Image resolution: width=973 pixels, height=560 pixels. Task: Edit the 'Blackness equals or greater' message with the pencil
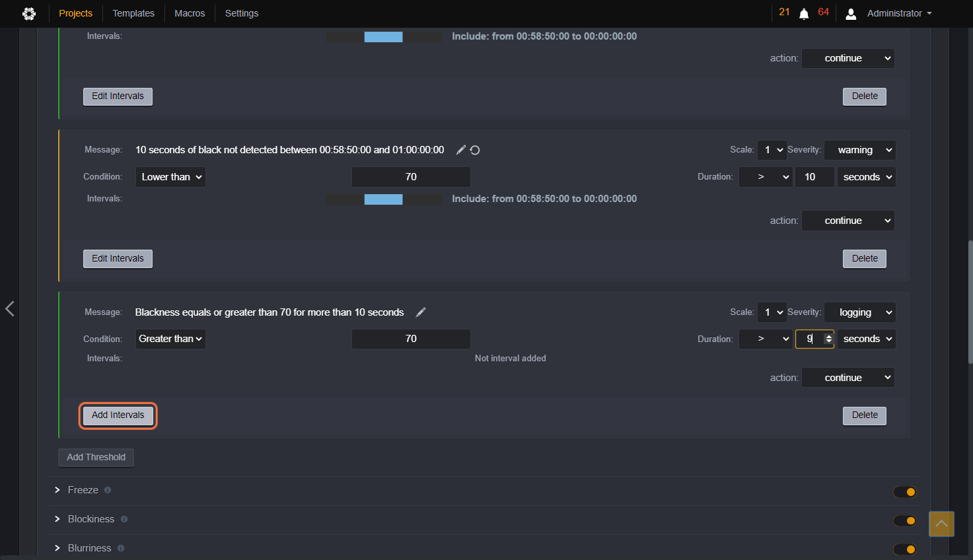click(421, 312)
